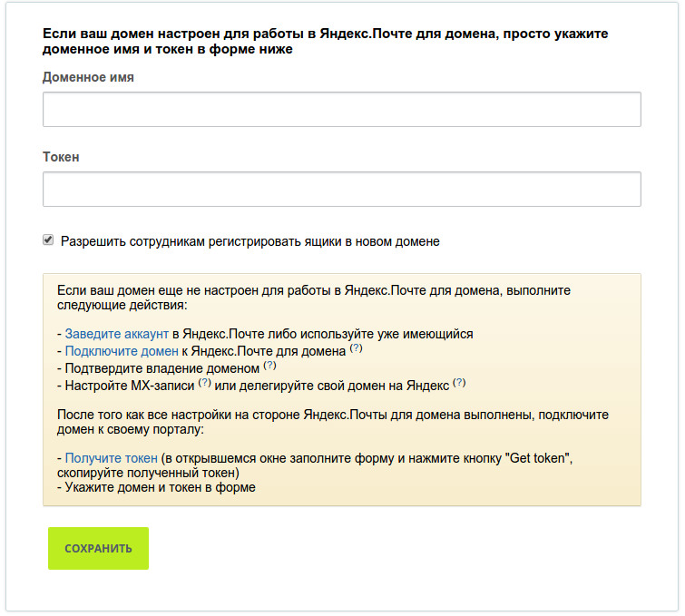Viewport: 685px width, 616px height.
Task: Open the 'Получите токен' link
Action: 111,458
